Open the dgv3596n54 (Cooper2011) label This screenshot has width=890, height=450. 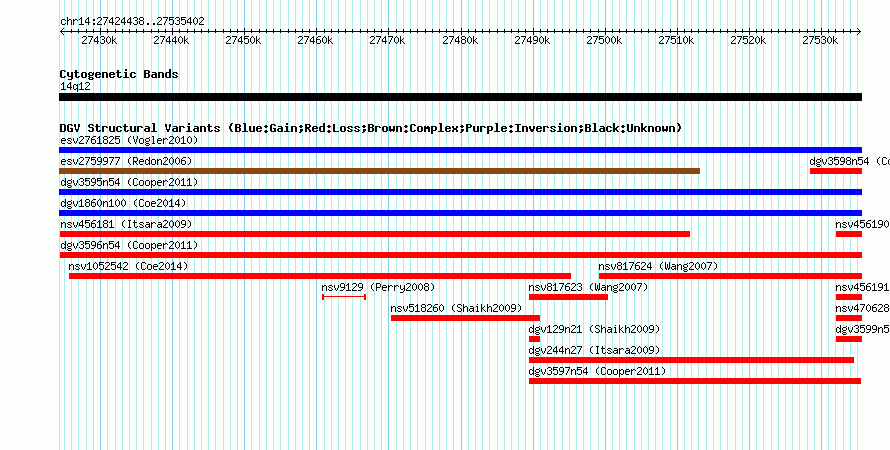tap(129, 245)
